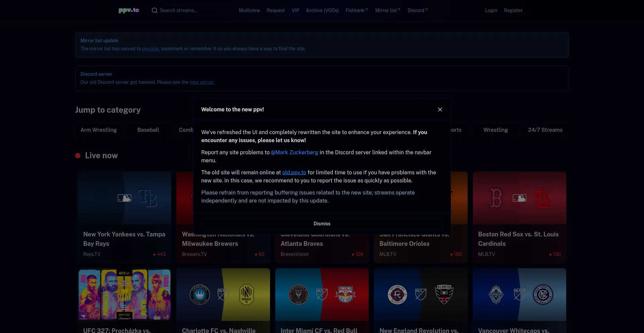Click MLS shield on Vancouver Whitecaps card
This screenshot has width=644, height=333.
(x=520, y=294)
